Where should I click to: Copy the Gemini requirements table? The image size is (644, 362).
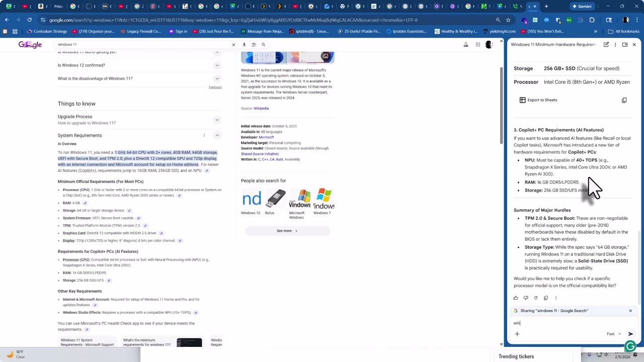[624, 100]
